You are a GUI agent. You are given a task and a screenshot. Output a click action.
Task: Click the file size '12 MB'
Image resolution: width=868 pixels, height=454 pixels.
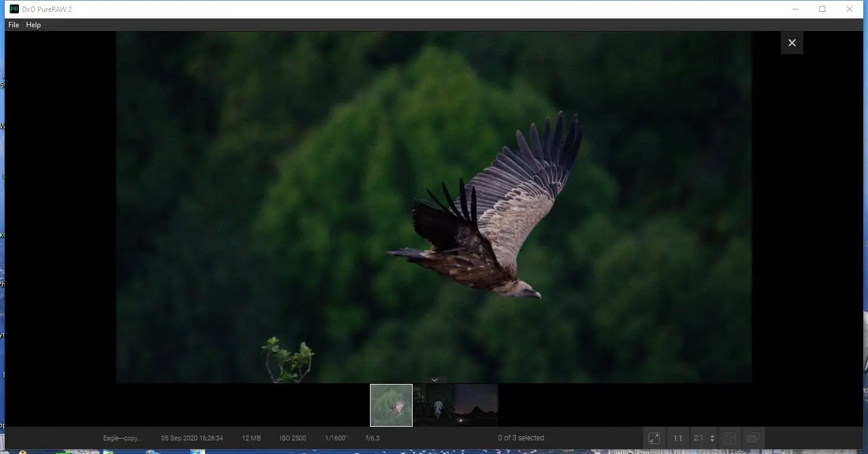tap(251, 438)
